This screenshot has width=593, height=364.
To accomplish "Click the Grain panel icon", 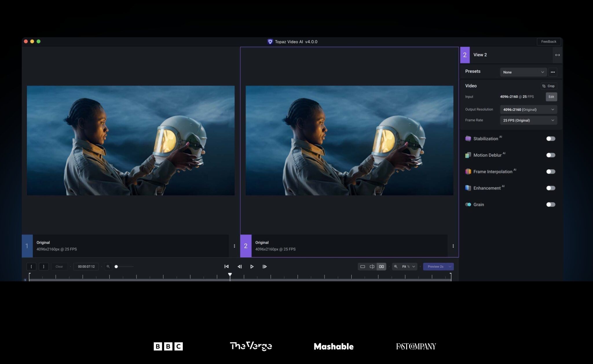I will coord(468,204).
